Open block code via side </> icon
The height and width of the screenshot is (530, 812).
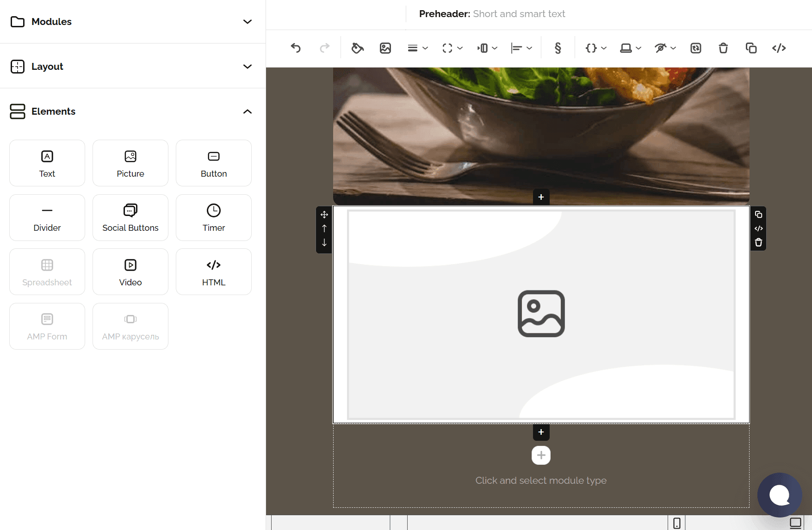pyautogui.click(x=758, y=228)
